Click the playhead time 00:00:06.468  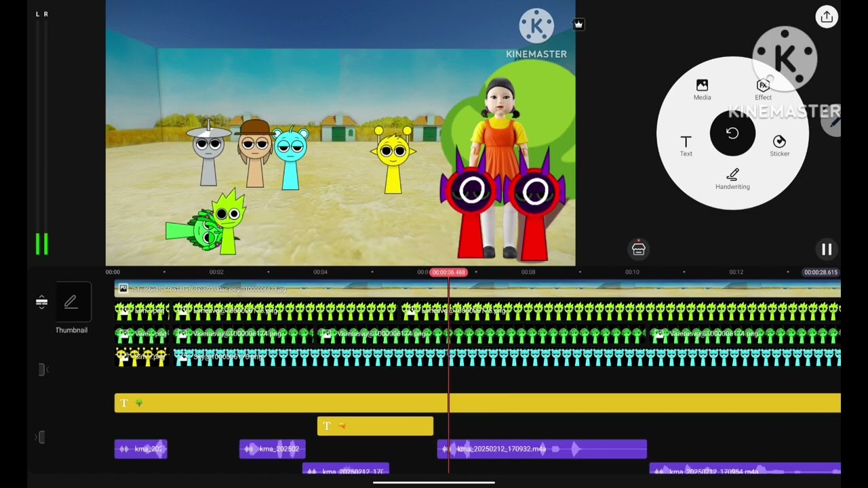tap(449, 272)
